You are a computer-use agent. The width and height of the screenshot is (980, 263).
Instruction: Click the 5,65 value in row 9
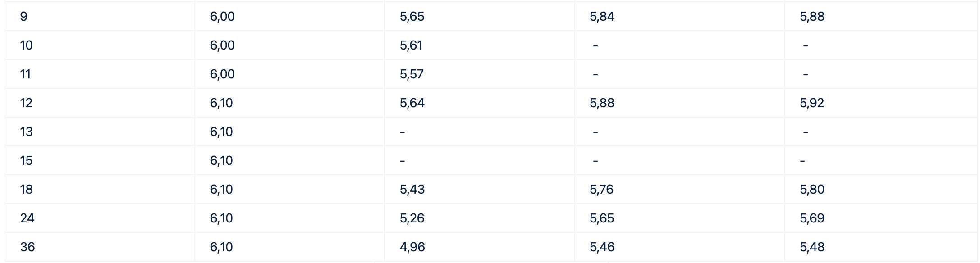coord(412,17)
